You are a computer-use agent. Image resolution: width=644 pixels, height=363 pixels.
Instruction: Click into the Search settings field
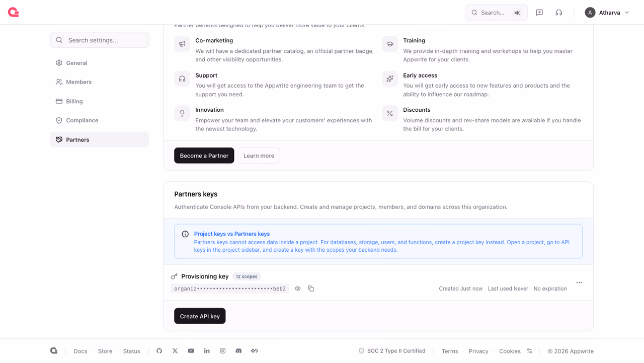(100, 40)
